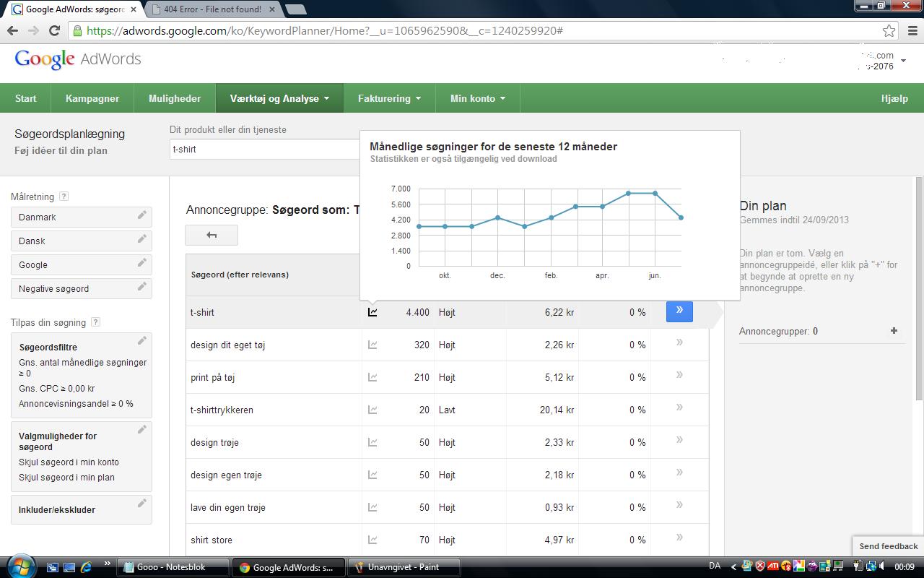Add t-shirt keyword to plan with blue arrow button
924x578 pixels.
click(x=679, y=311)
